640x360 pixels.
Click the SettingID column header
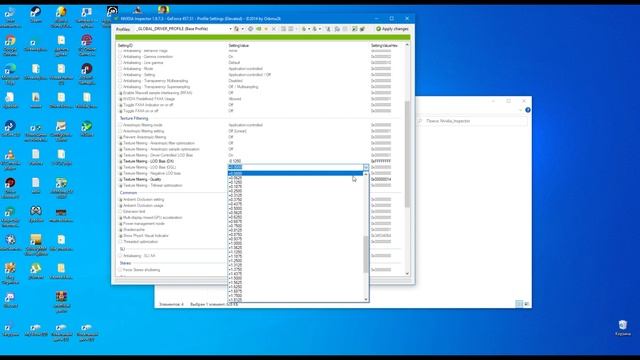[125, 45]
